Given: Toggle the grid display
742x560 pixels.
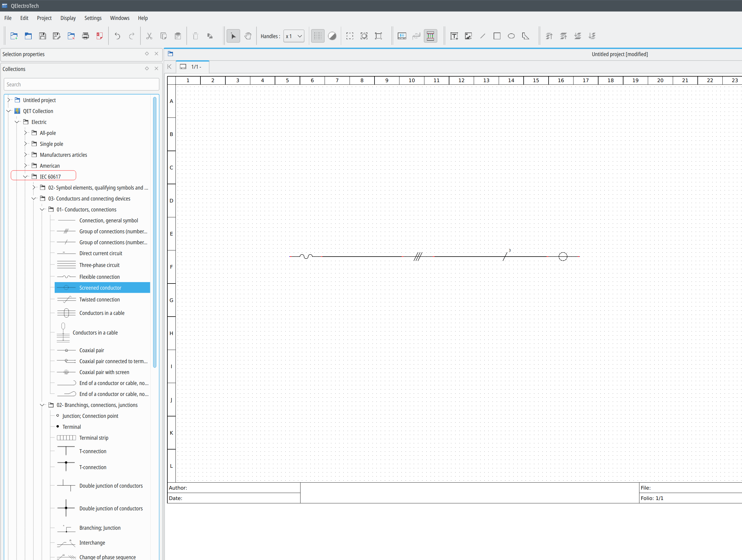Looking at the screenshot, I should click(x=318, y=36).
